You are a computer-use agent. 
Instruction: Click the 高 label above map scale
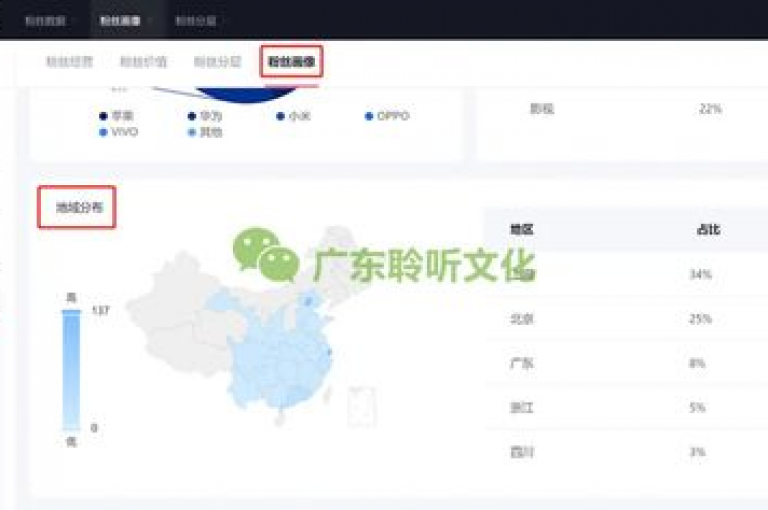(x=72, y=297)
